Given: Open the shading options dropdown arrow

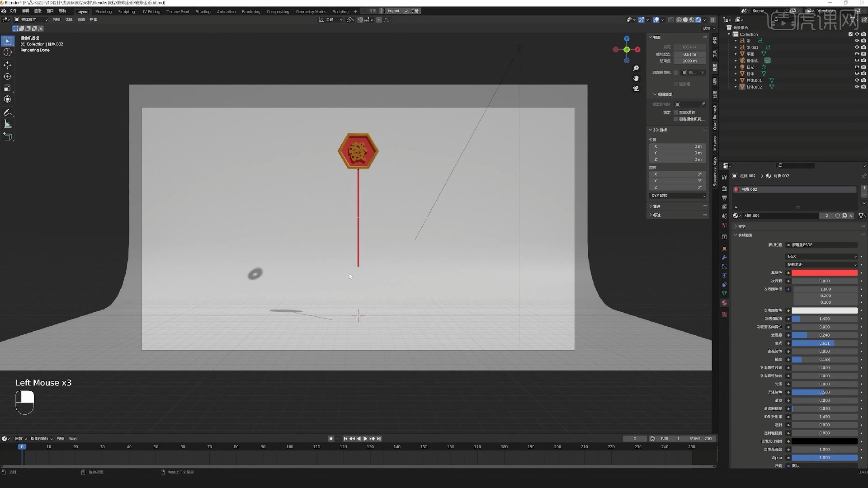Looking at the screenshot, I should (x=705, y=20).
